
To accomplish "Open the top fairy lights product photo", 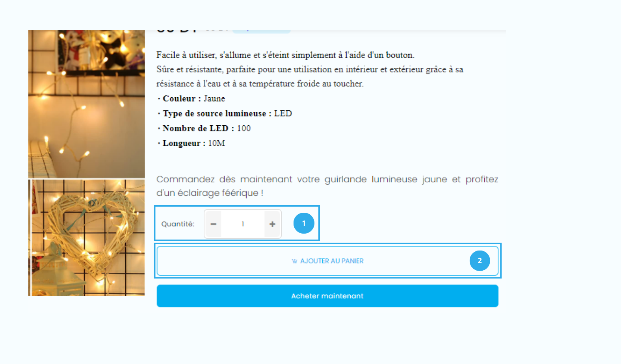I will [87, 104].
